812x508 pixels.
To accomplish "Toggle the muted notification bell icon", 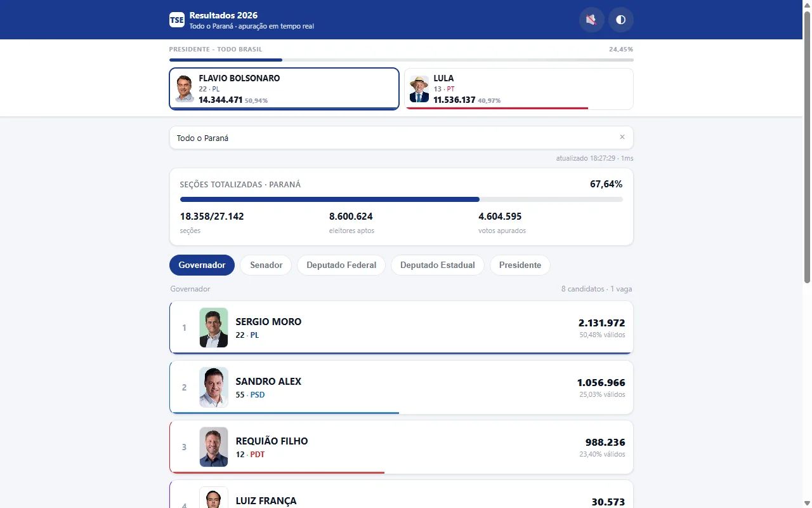I will (x=591, y=20).
